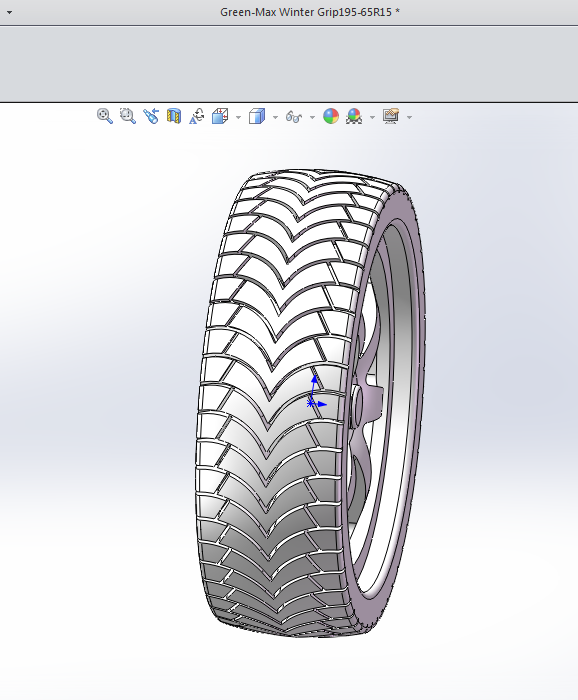This screenshot has width=578, height=700.
Task: Click the Green-Max Winter Grip195-65R15 title
Action: pyautogui.click(x=310, y=12)
